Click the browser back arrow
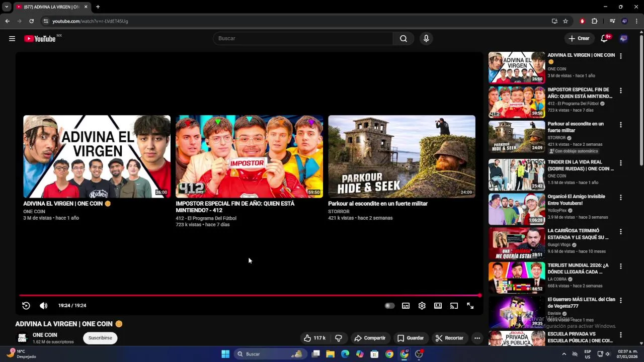 [7, 21]
